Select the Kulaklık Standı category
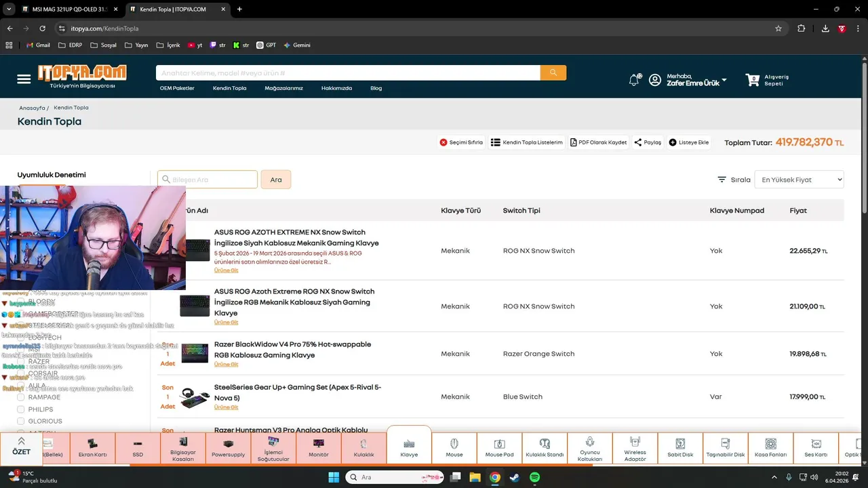 (x=545, y=449)
